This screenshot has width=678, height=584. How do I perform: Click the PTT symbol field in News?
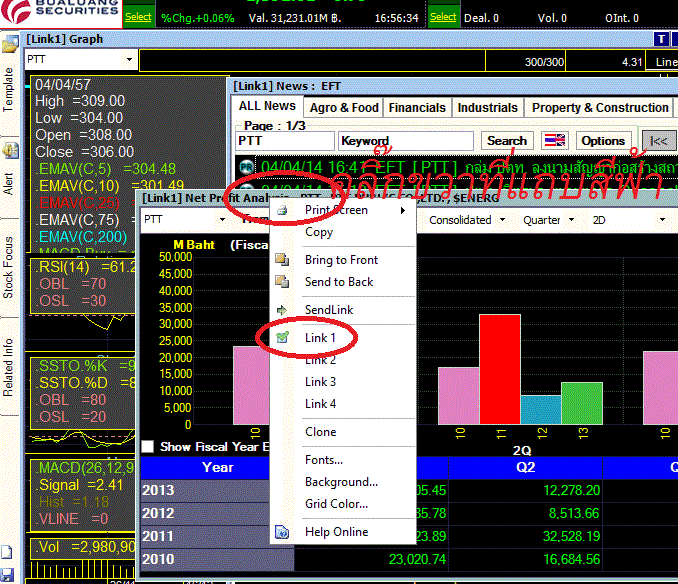(285, 141)
